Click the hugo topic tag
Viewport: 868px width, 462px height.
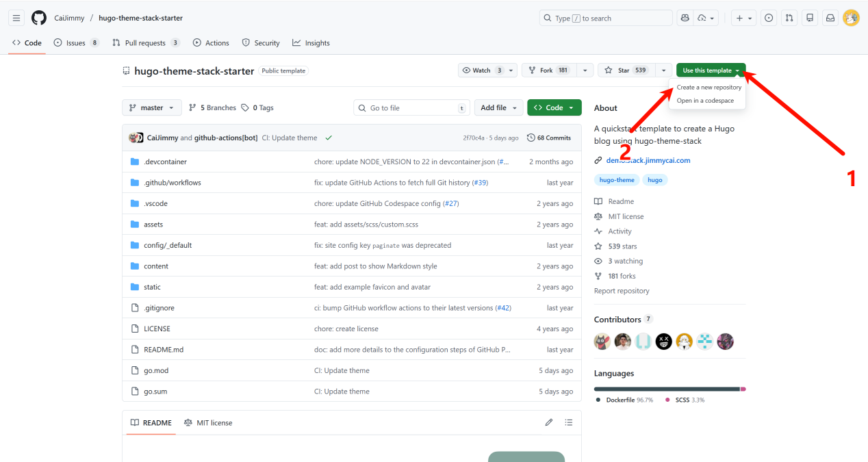tap(655, 180)
